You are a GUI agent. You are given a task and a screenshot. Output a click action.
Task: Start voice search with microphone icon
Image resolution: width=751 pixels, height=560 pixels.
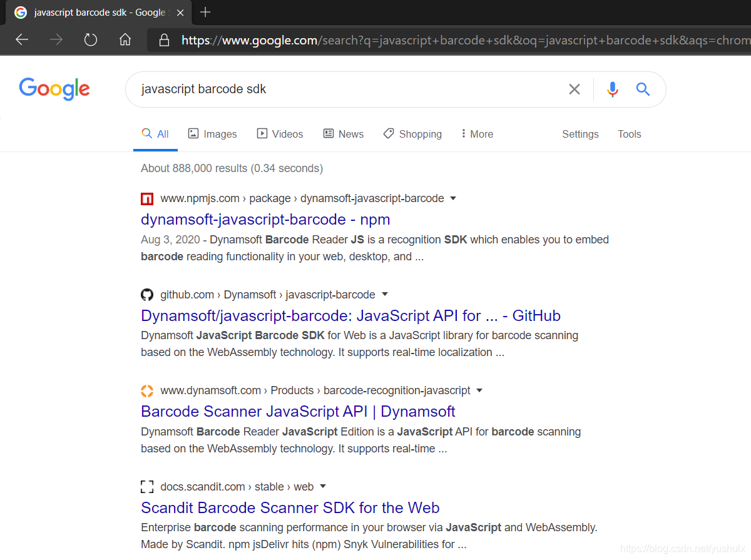pyautogui.click(x=613, y=89)
